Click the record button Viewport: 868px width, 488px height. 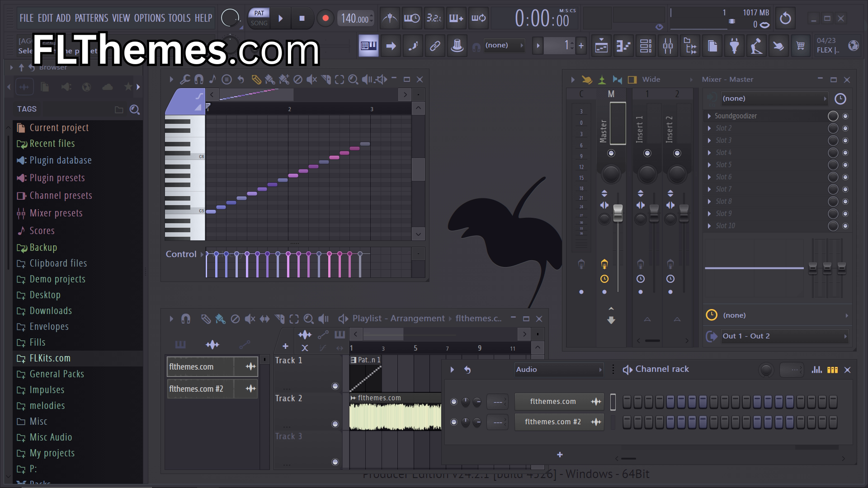tap(325, 19)
